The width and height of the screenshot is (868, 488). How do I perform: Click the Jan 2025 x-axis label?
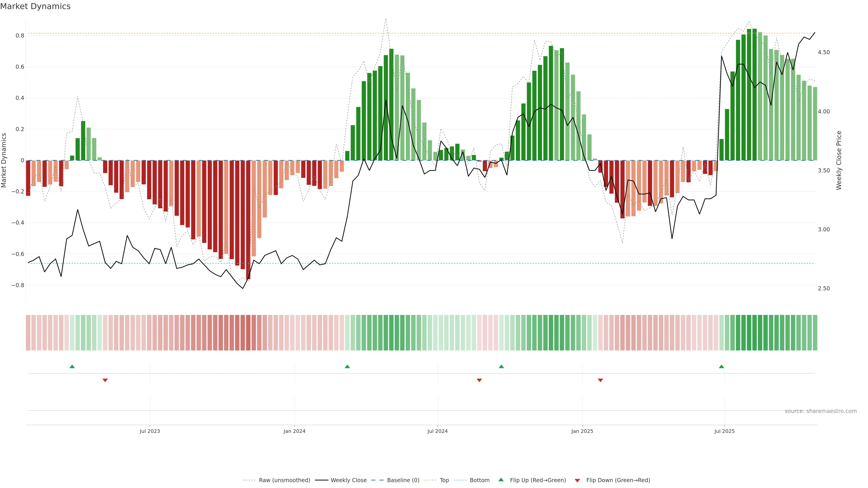tap(582, 432)
